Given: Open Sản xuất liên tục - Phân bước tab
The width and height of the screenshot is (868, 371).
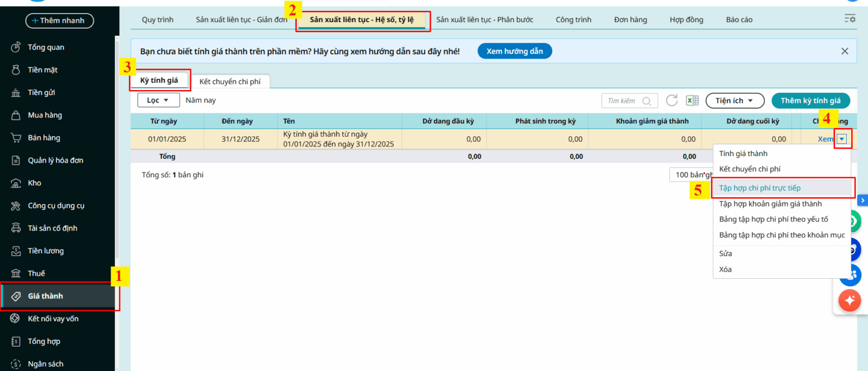Looking at the screenshot, I should click(484, 20).
